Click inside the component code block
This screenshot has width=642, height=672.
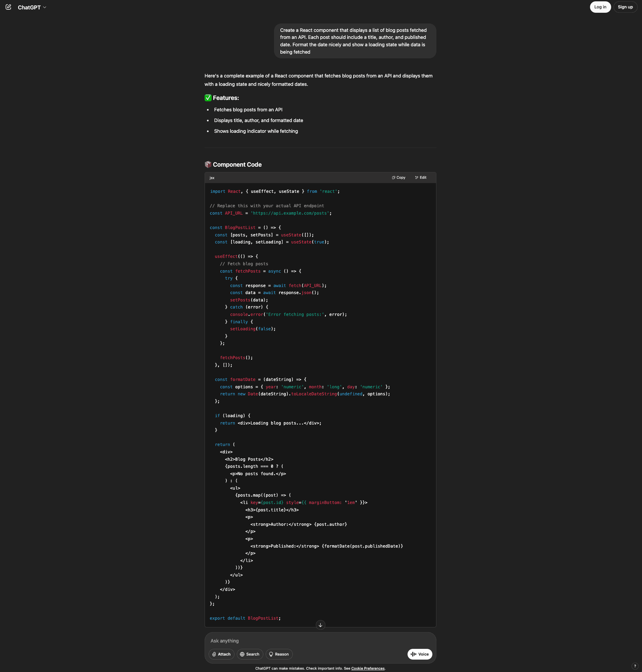click(320, 393)
